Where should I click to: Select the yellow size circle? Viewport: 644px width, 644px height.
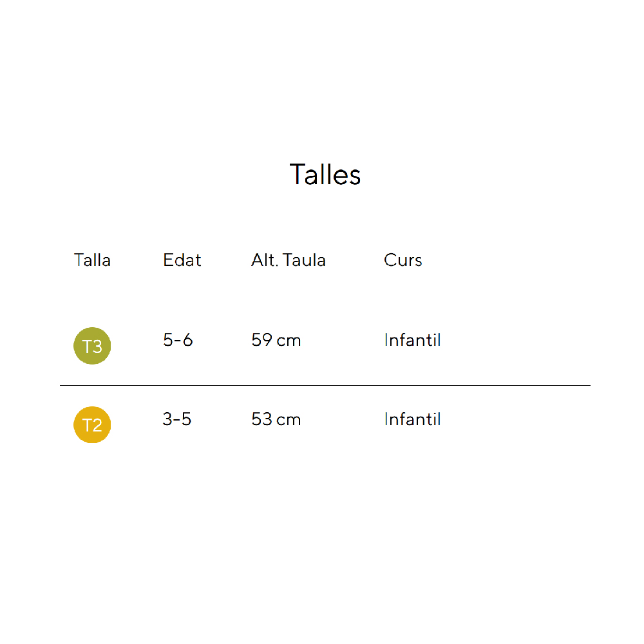92,425
